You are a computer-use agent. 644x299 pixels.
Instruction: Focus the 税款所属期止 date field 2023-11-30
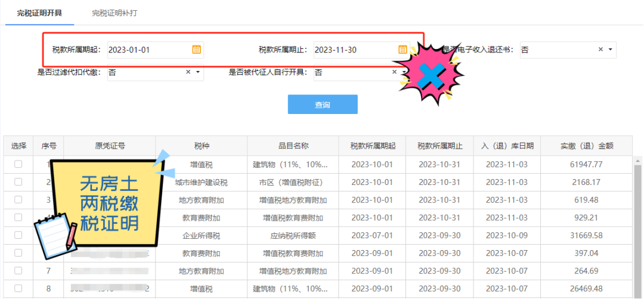point(362,50)
